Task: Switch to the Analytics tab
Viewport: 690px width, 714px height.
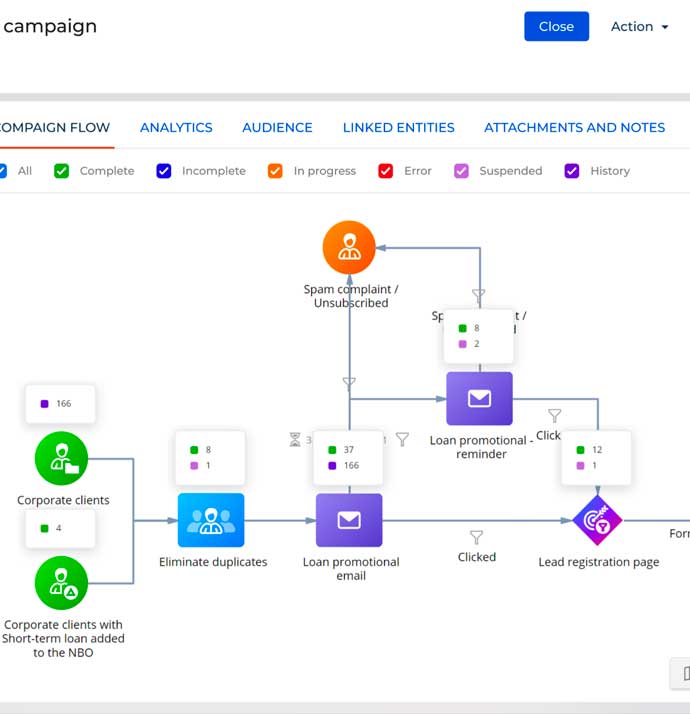Action: [x=176, y=128]
